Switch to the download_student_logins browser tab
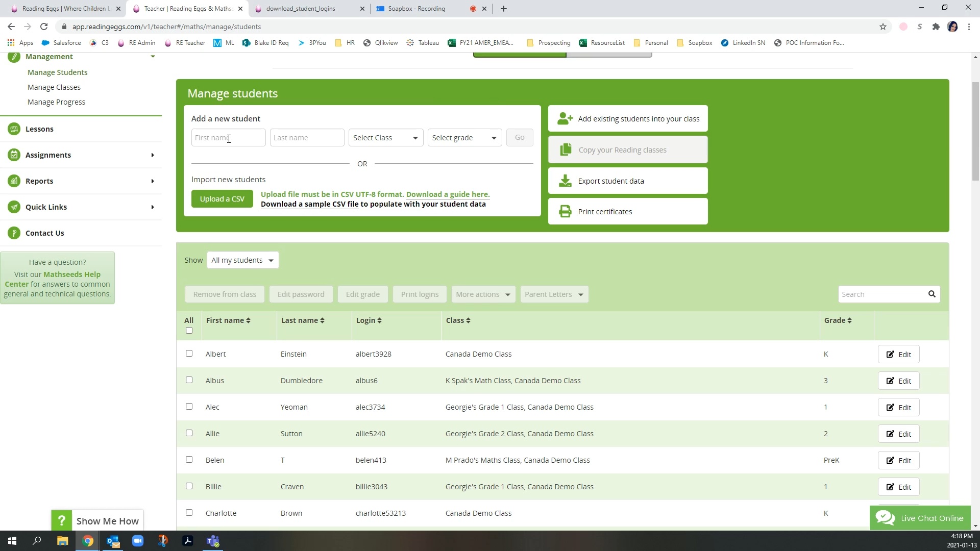 pos(301,9)
